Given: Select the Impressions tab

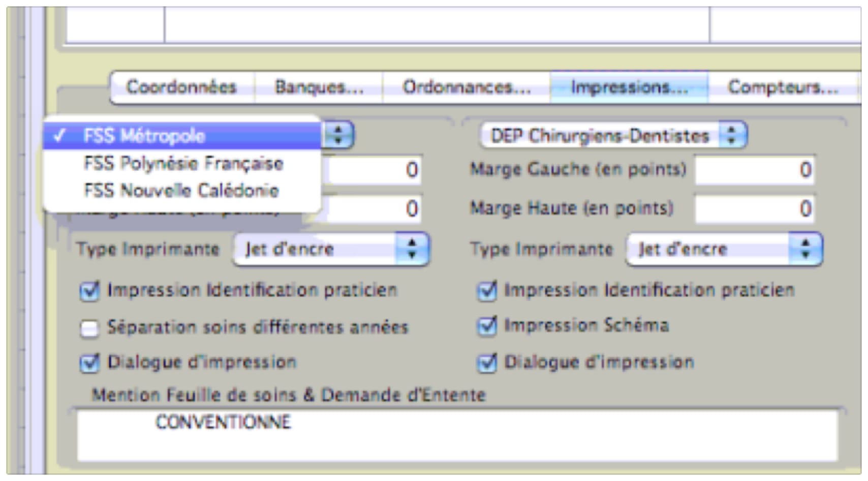Looking at the screenshot, I should (x=629, y=87).
